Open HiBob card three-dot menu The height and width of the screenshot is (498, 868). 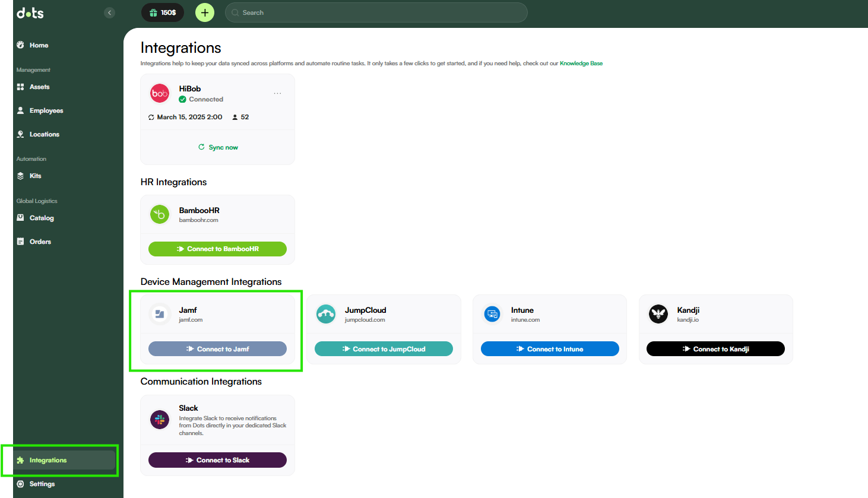[x=277, y=93]
